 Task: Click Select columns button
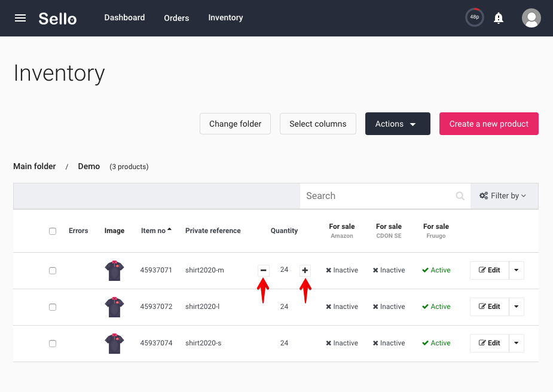point(318,124)
